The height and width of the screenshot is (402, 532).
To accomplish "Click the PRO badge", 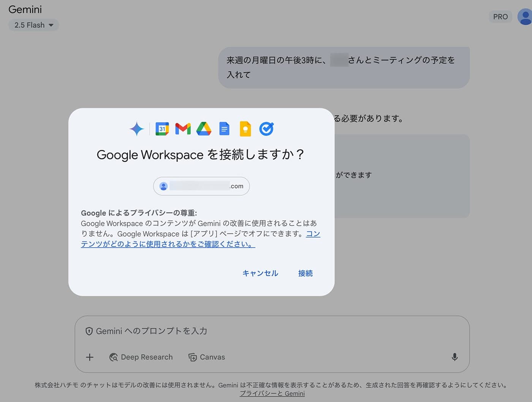I will [x=500, y=17].
